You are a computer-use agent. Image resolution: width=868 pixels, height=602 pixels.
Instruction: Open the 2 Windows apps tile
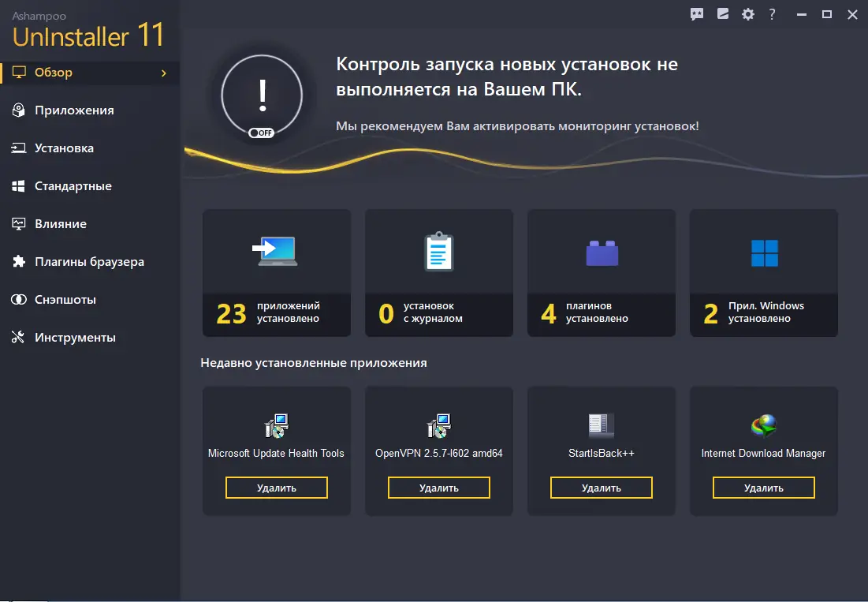pyautogui.click(x=763, y=272)
